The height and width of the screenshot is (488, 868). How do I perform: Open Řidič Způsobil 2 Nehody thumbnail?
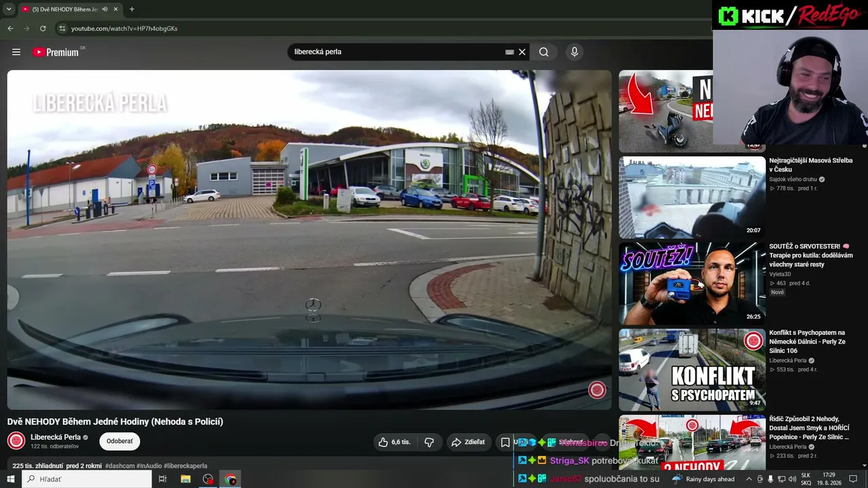point(692,443)
